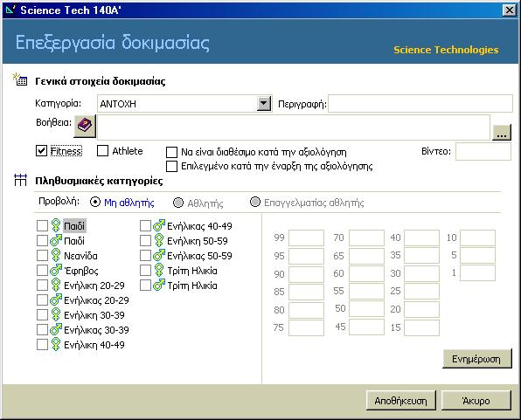Tick the checkbox for Ενήλικας 40-49
521x420 pixels.
point(145,226)
